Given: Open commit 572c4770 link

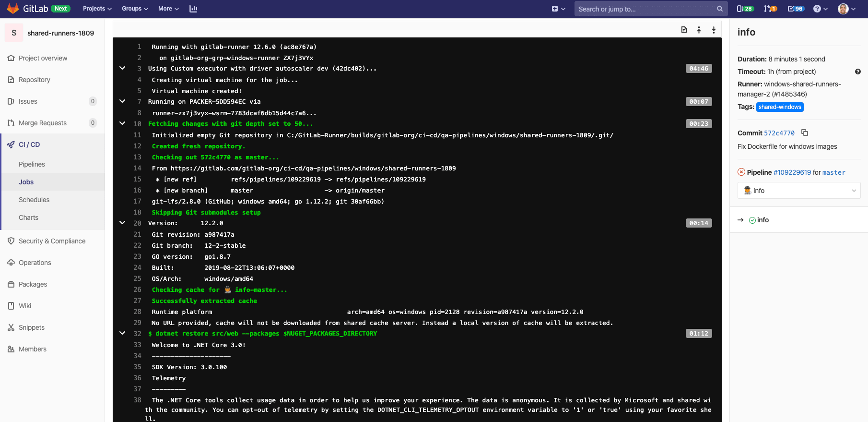Looking at the screenshot, I should click(x=779, y=133).
